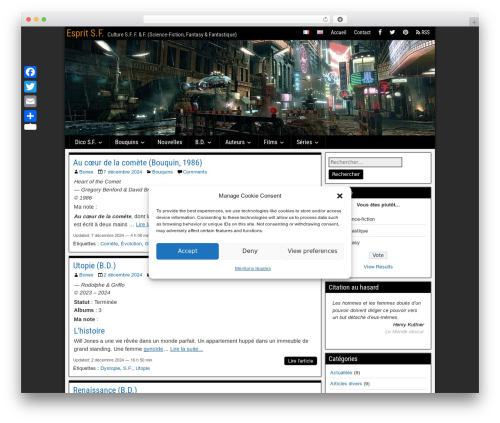Click Le Monde obscur quote source
This screenshot has width=500, height=423.
404,332
